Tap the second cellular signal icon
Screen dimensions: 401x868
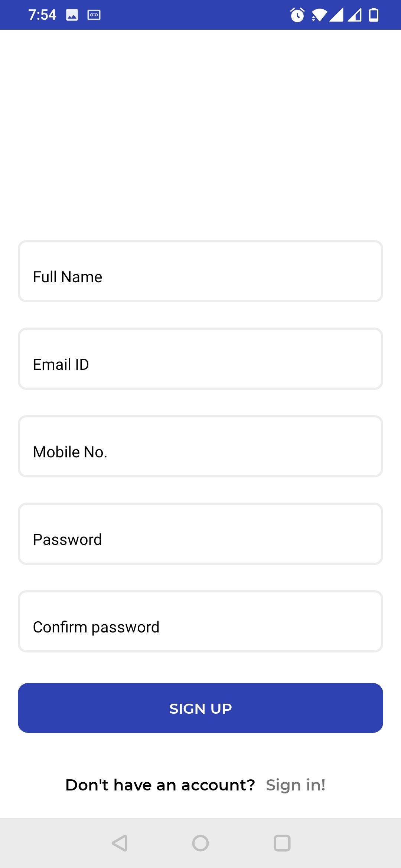(355, 15)
